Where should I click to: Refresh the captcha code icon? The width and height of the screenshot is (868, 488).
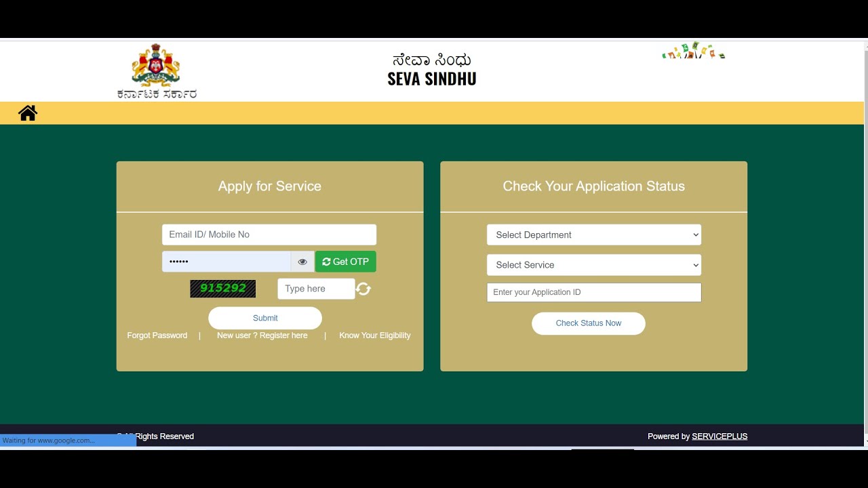coord(363,289)
